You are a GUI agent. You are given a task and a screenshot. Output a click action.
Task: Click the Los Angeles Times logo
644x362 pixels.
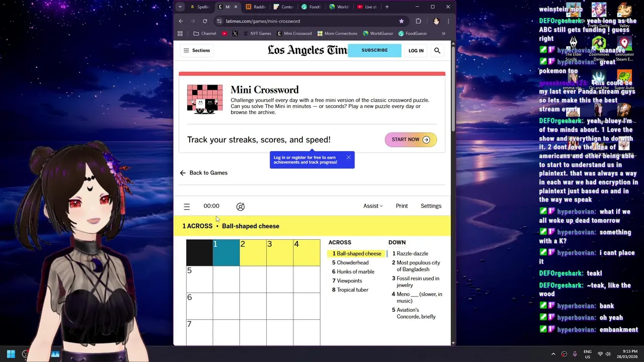click(307, 50)
